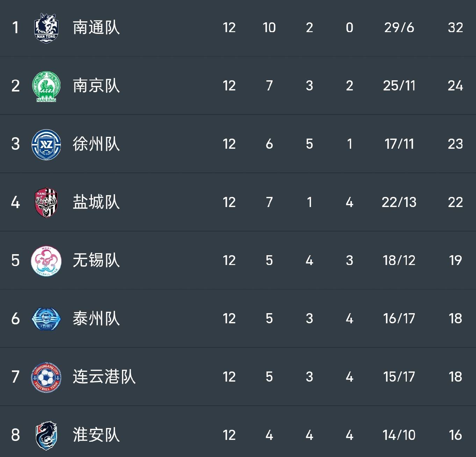Open team page for 南通队
This screenshot has width=476, height=457.
[x=96, y=28]
